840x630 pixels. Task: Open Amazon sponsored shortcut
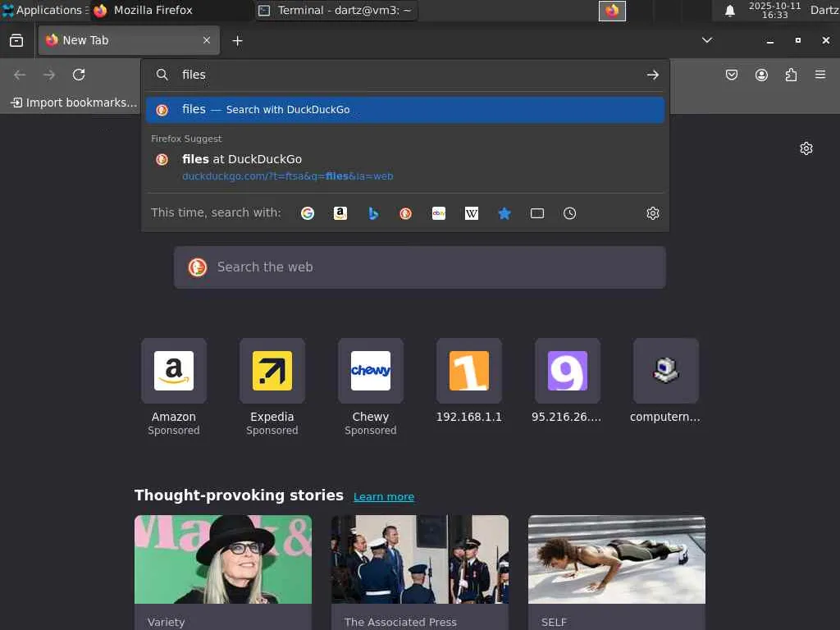click(174, 387)
